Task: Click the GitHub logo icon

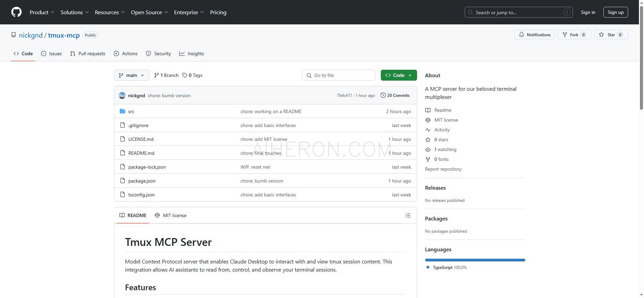Action: pos(16,12)
